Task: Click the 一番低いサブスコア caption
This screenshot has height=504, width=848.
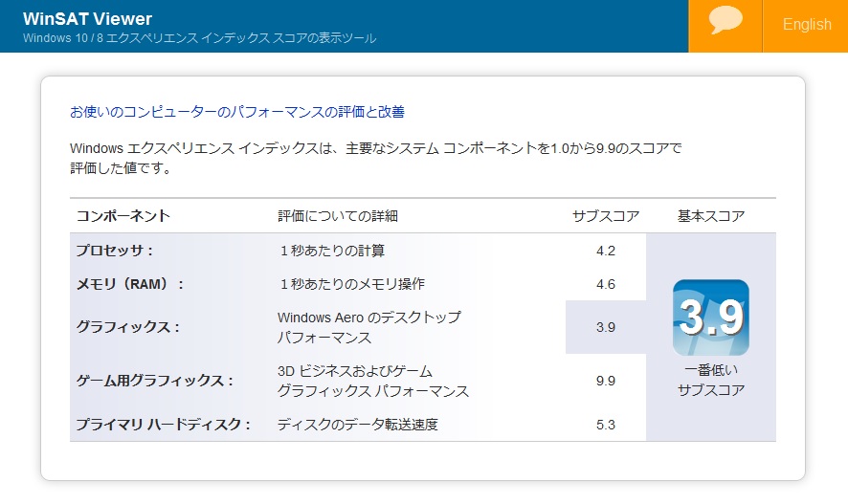Action: [x=711, y=381]
